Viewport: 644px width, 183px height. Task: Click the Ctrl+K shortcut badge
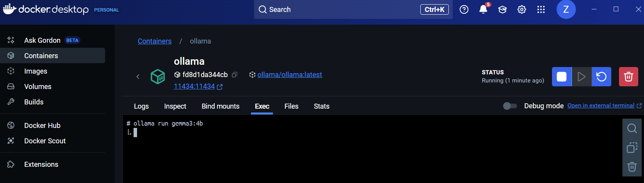pyautogui.click(x=435, y=10)
